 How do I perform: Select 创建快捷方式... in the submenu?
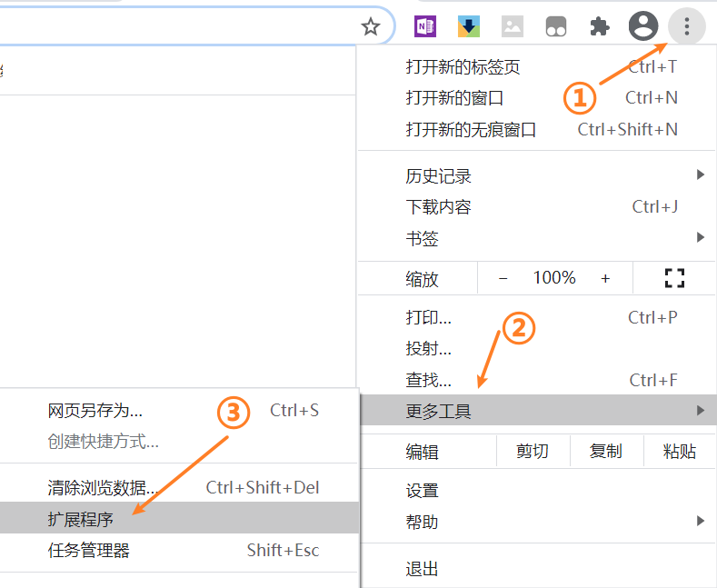point(179,442)
